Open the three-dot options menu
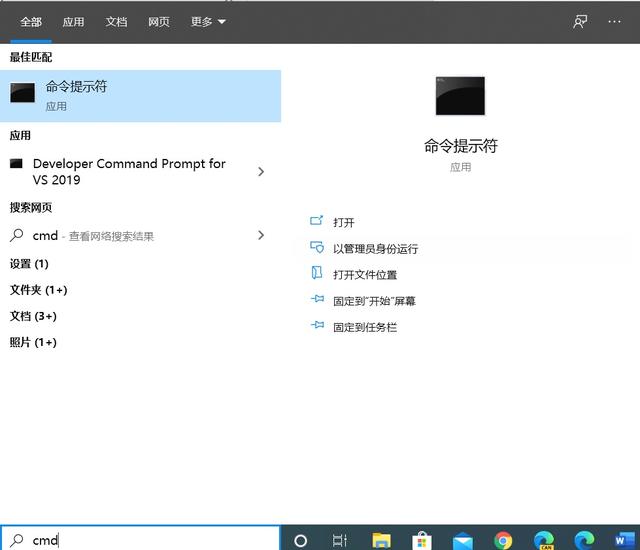640x550 pixels. [x=614, y=22]
